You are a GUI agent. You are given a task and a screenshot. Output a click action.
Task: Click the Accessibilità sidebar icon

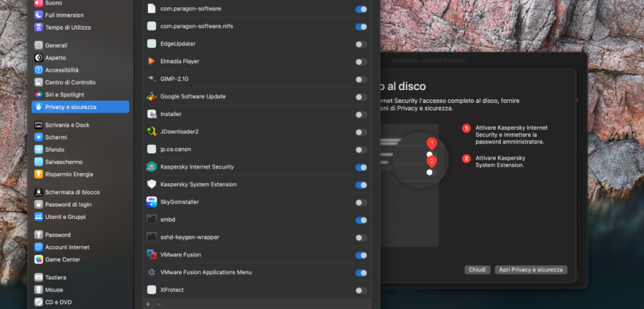pyautogui.click(x=39, y=70)
